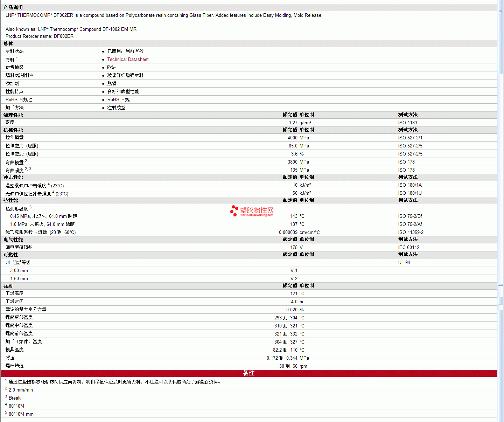Click the V-1 flame rating value

pos(294,271)
